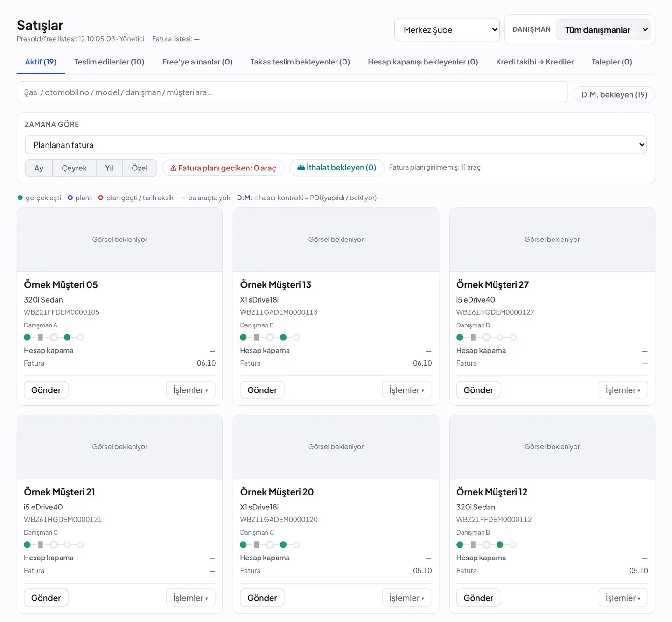Viewport: 672px width, 622px height.
Task: Click image placeholder above Örnek Müşteri 13
Action: [336, 240]
